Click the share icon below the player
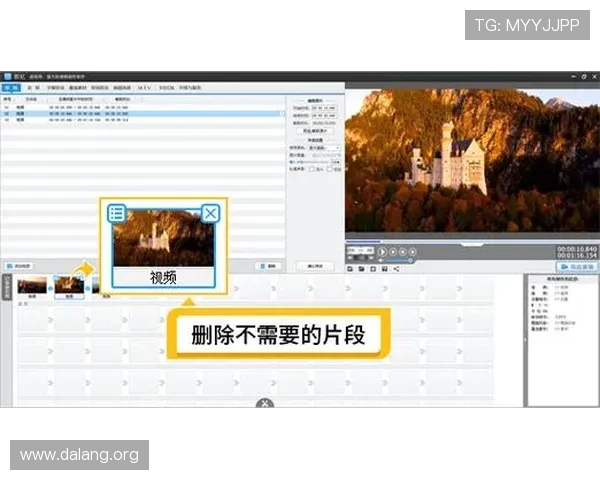This screenshot has height=480, width=600. point(396,268)
